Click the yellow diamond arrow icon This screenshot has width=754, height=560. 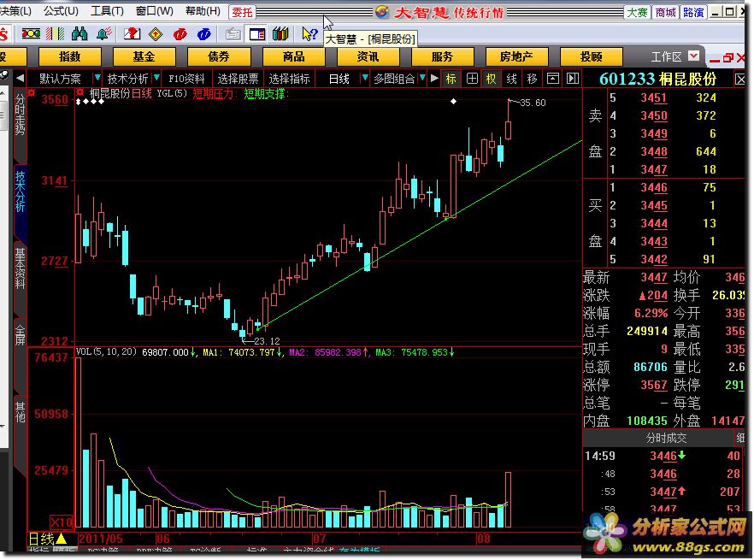pyautogui.click(x=156, y=34)
